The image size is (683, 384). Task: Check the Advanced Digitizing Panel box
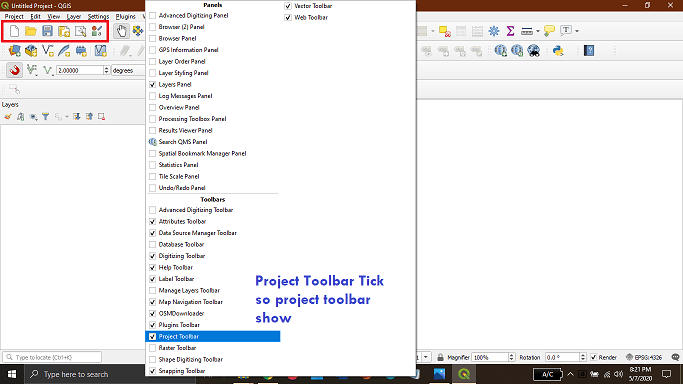152,15
